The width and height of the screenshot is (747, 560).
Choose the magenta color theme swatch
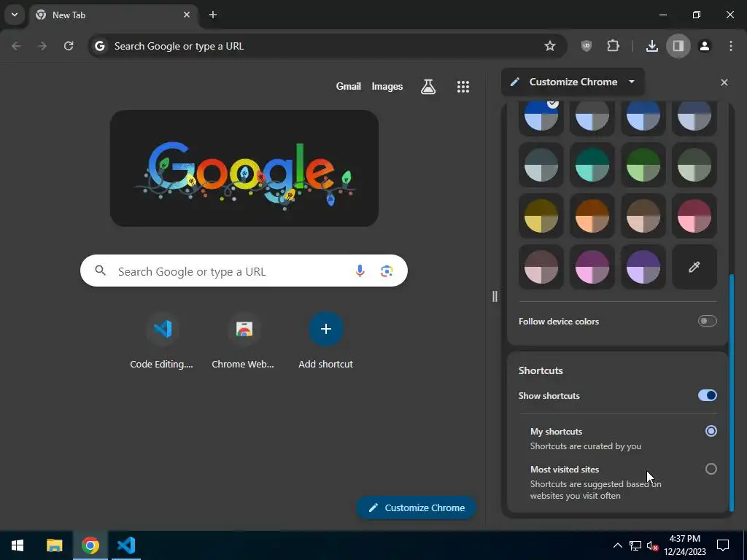pyautogui.click(x=592, y=267)
